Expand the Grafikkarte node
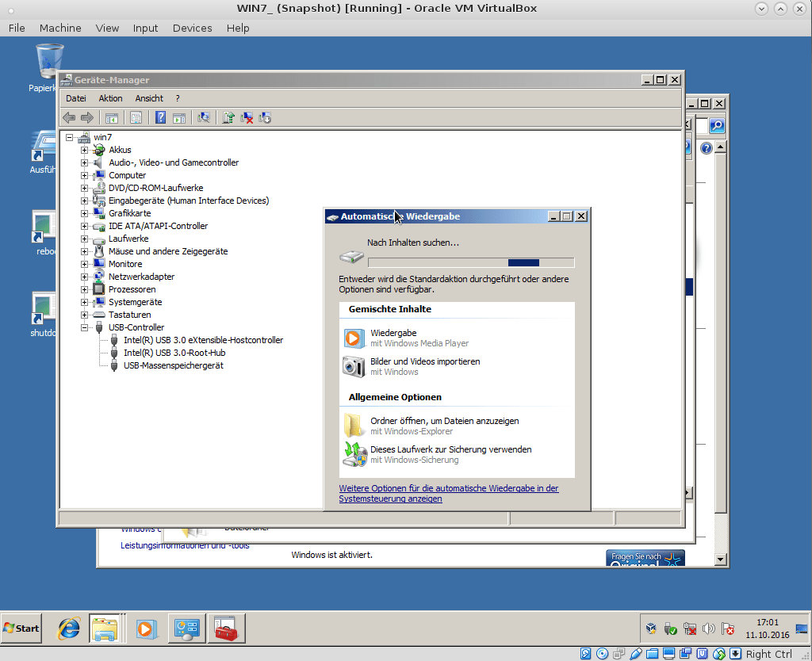Viewport: 812px width, 661px height. pyautogui.click(x=84, y=213)
